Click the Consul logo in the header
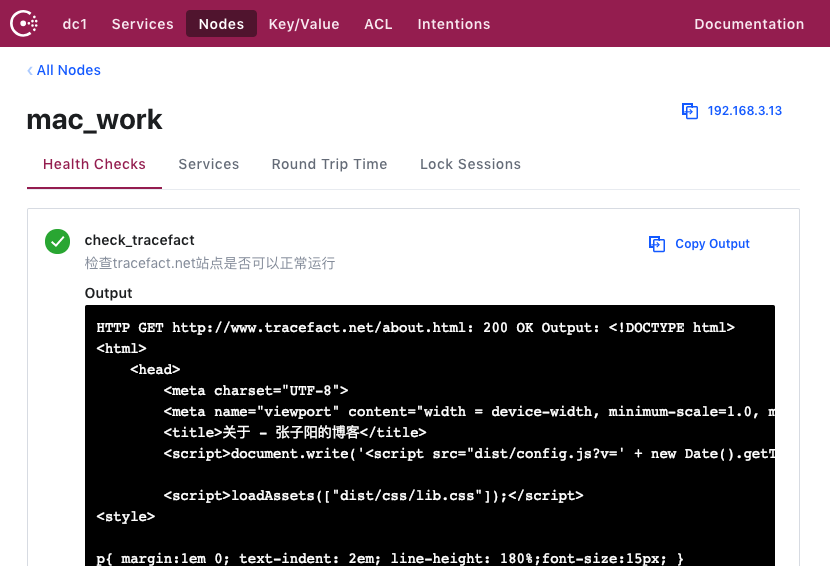The height and width of the screenshot is (566, 830). (24, 24)
